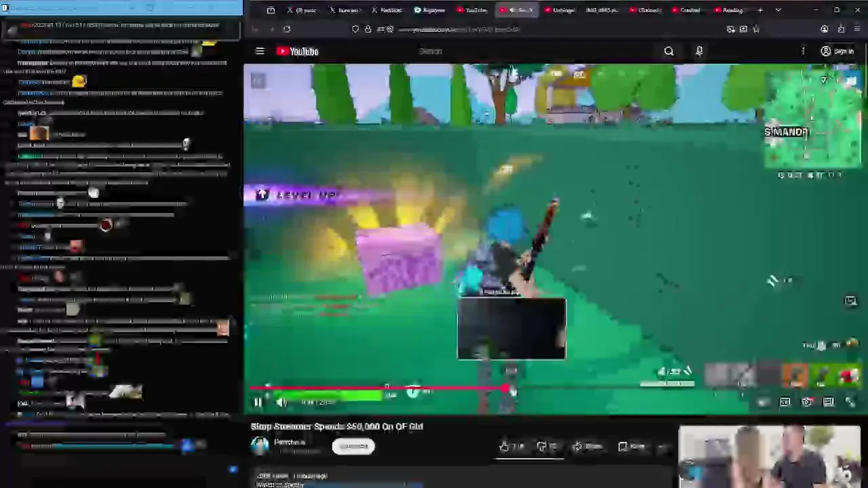Like the video with thumbs-up button
This screenshot has width=868, height=488.
512,447
